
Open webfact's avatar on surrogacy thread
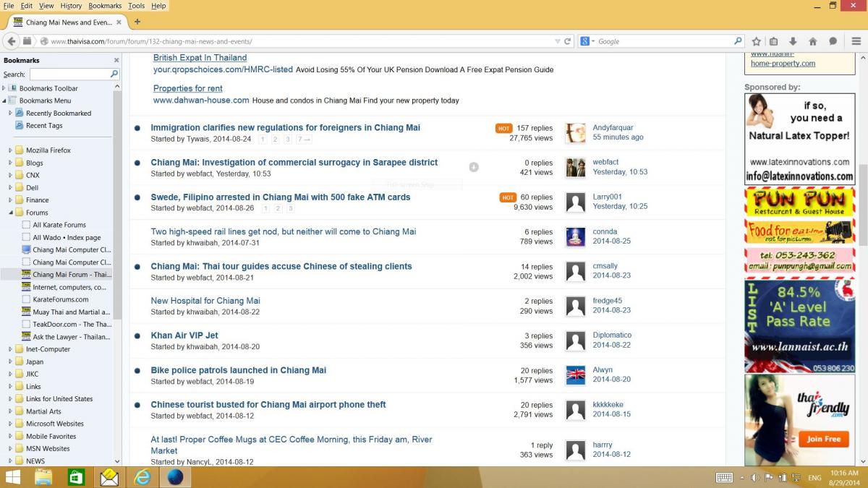point(576,167)
